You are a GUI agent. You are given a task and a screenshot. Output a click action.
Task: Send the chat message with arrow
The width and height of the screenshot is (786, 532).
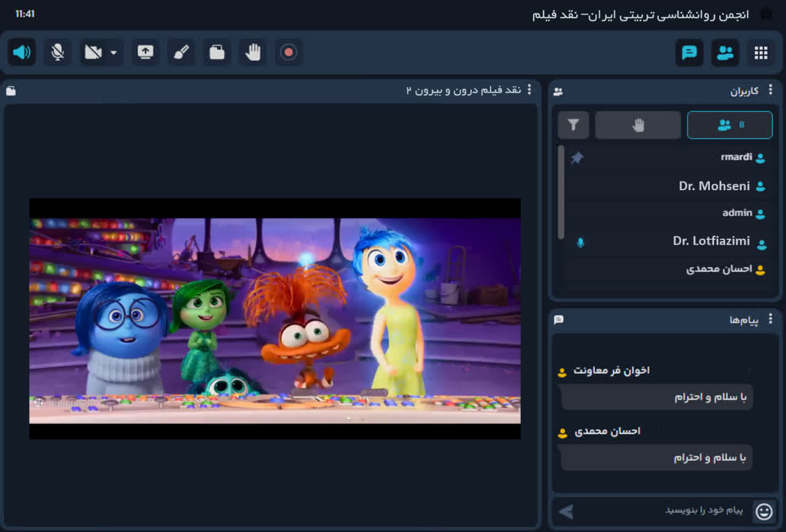566,511
